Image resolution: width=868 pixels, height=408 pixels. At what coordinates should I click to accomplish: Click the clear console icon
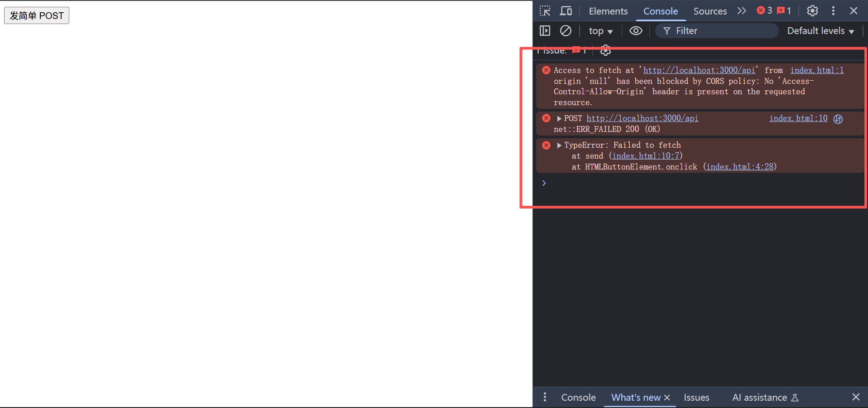coord(566,31)
